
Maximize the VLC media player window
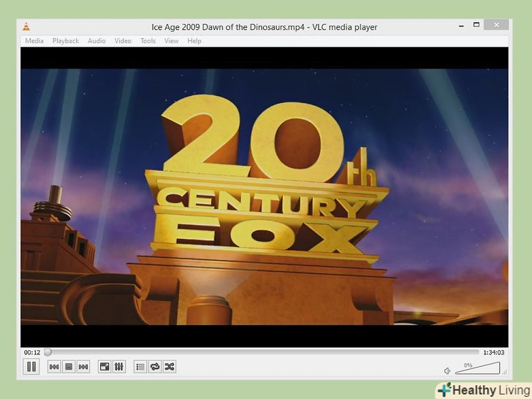pos(476,25)
